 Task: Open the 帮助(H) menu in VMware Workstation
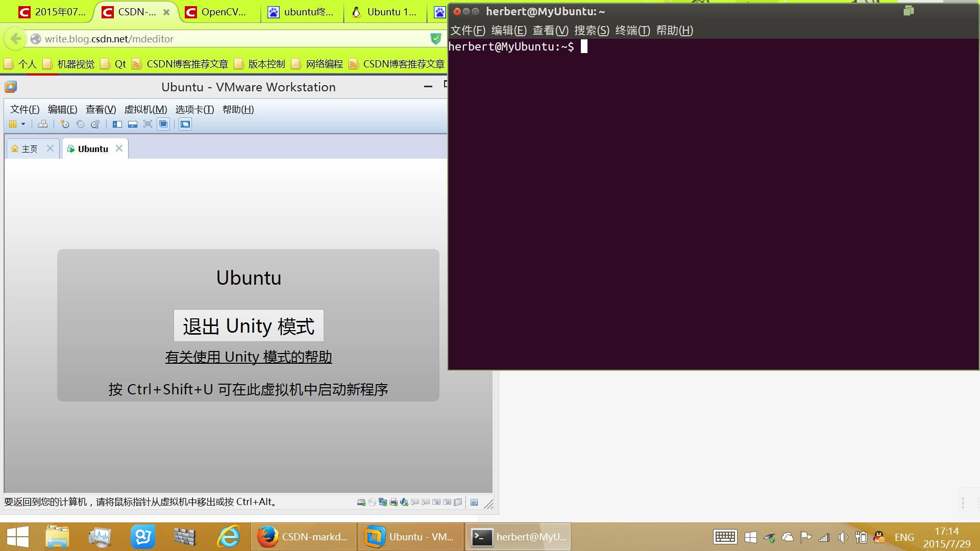238,109
